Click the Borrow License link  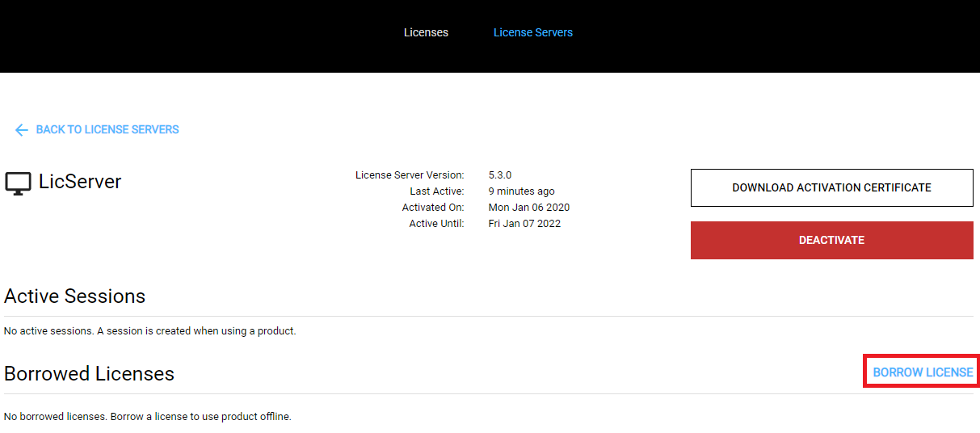point(922,372)
